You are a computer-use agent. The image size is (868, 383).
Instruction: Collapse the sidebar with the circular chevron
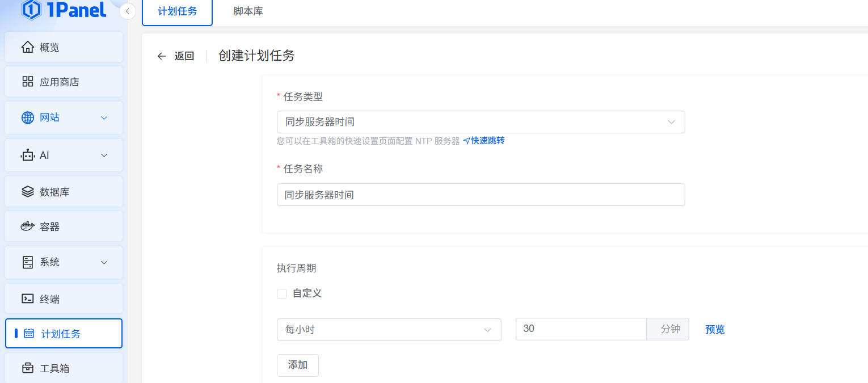point(128,11)
